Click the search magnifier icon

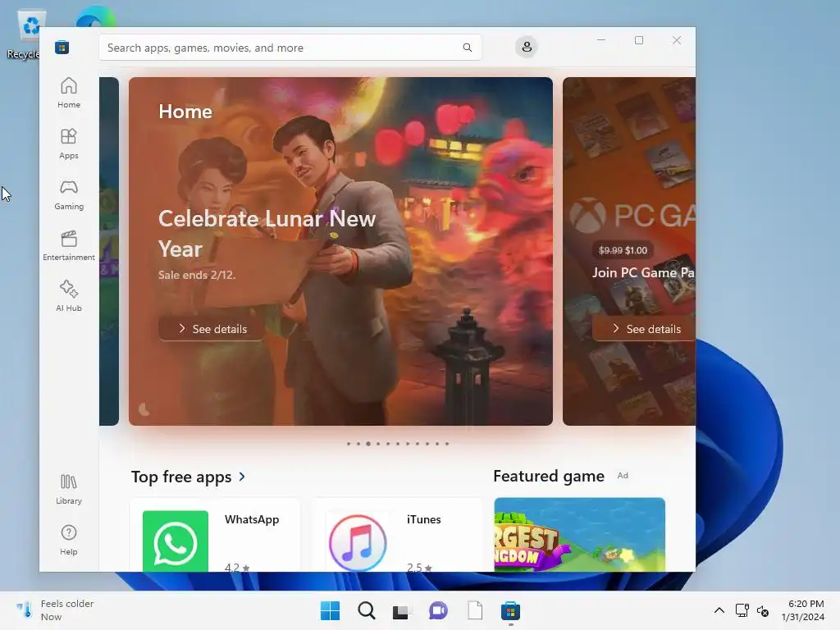pyautogui.click(x=467, y=48)
